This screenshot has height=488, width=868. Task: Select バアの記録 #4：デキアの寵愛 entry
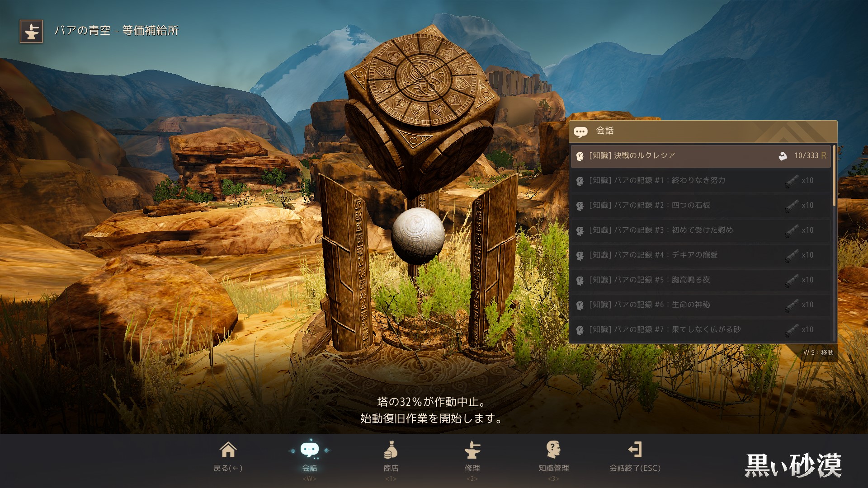(x=701, y=255)
